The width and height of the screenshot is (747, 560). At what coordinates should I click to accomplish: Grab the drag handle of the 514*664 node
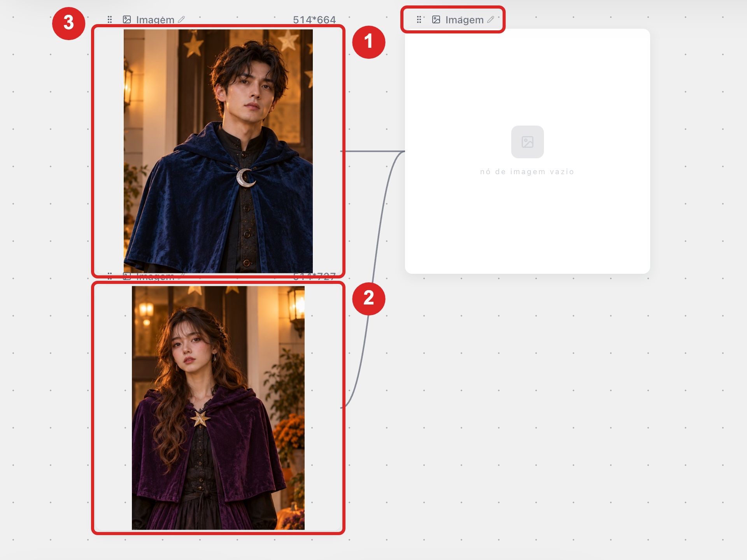click(110, 19)
